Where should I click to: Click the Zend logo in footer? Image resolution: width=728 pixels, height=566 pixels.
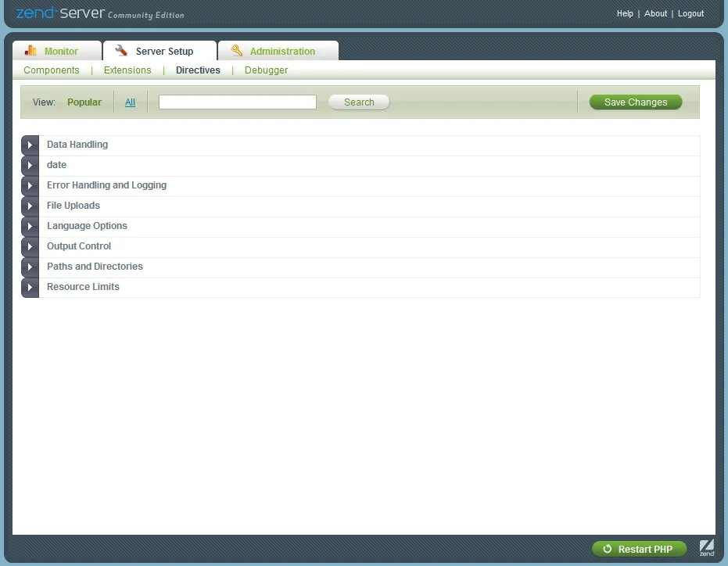707,548
